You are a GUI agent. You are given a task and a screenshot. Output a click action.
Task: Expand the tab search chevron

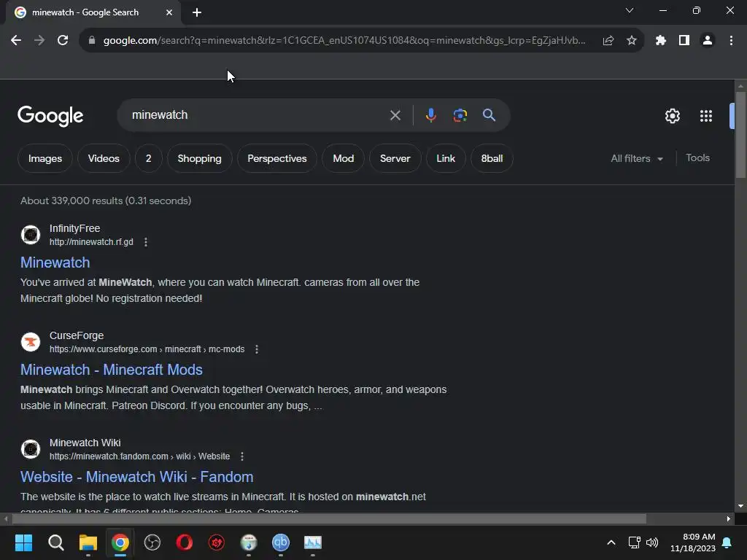coord(630,10)
